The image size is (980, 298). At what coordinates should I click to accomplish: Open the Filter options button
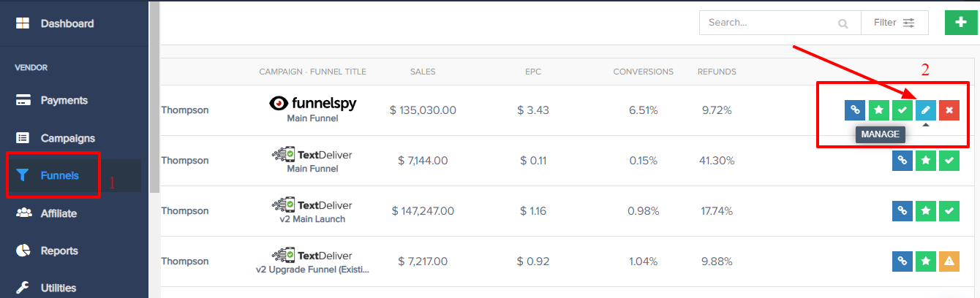[894, 23]
